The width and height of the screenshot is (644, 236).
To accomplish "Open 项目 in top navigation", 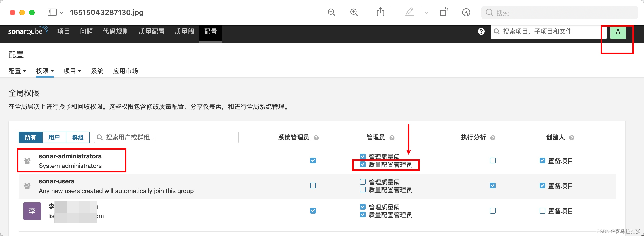I will 63,32.
